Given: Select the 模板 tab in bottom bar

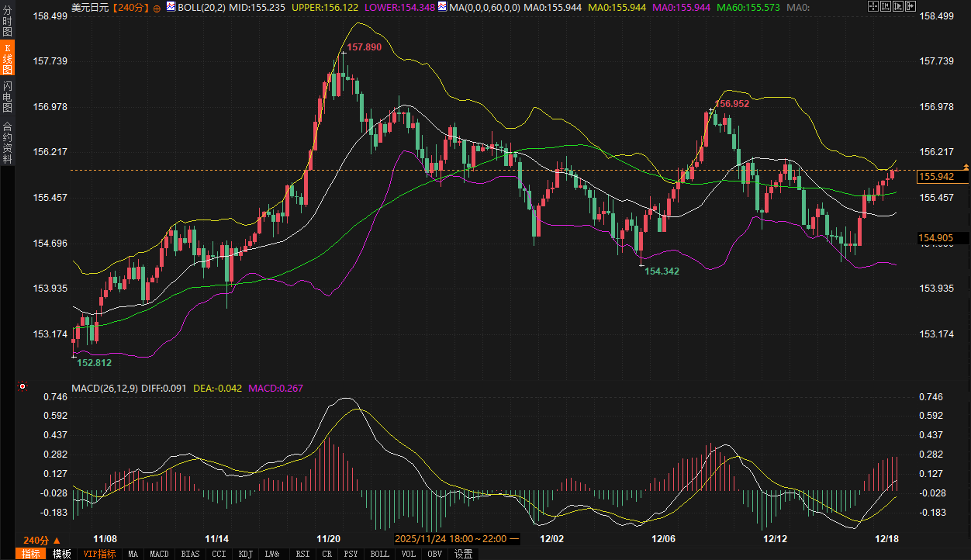Looking at the screenshot, I should (61, 554).
